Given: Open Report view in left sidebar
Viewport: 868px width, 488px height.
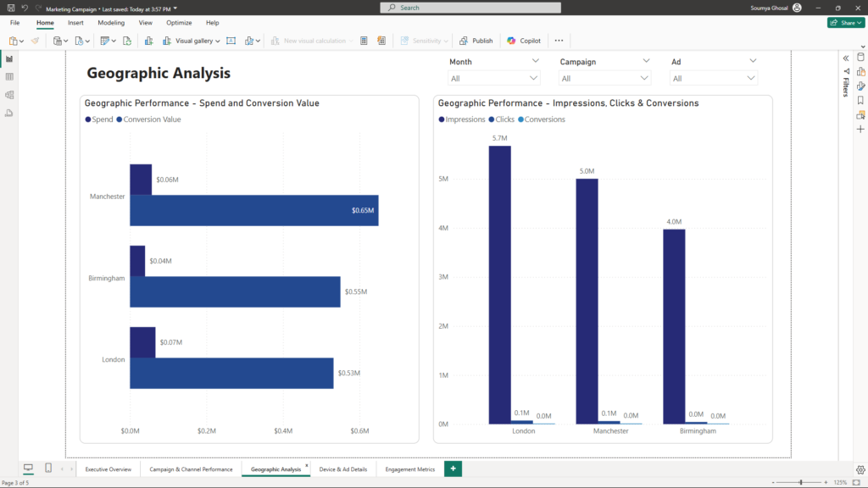Looking at the screenshot, I should click(9, 58).
